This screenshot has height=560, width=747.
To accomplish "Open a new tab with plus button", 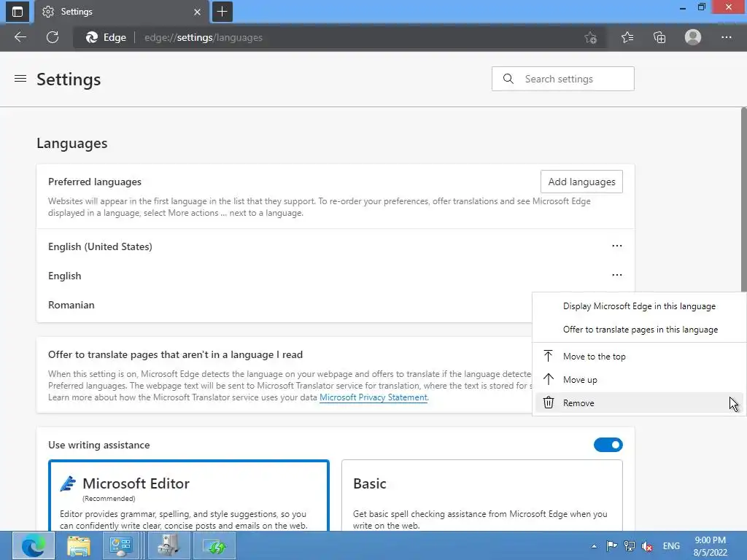I will pyautogui.click(x=222, y=12).
